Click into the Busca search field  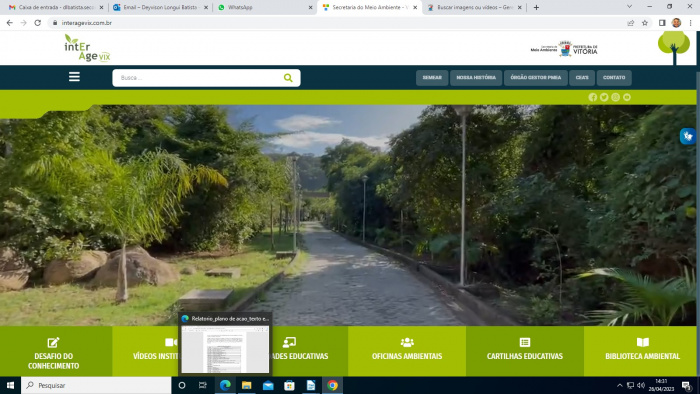[199, 78]
